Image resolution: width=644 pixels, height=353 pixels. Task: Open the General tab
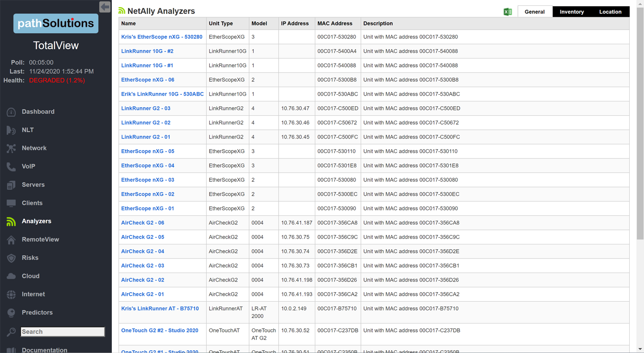(534, 12)
